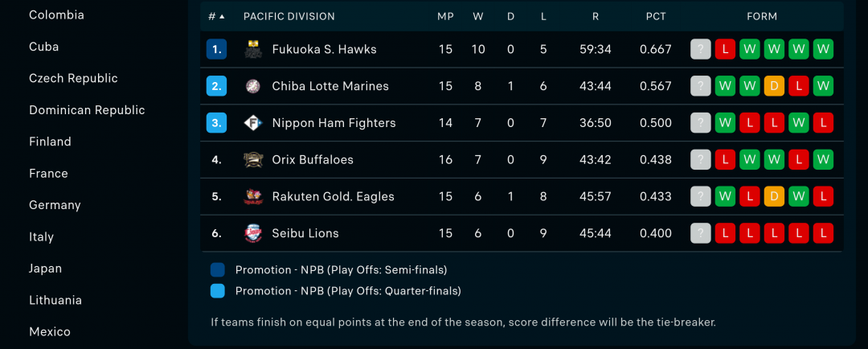Click Fukuoka's upcoming match question mark icon
Image resolution: width=868 pixels, height=349 pixels.
point(700,49)
